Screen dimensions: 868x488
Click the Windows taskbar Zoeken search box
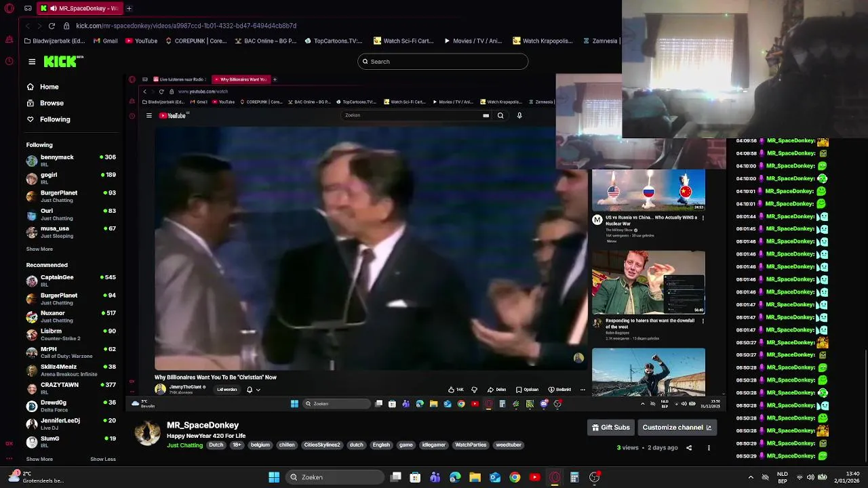tap(334, 477)
